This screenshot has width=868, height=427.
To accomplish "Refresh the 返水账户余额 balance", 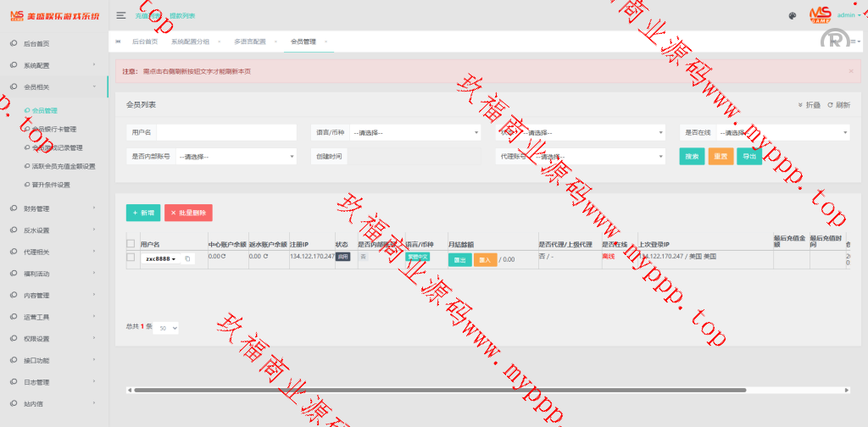I will coord(264,256).
